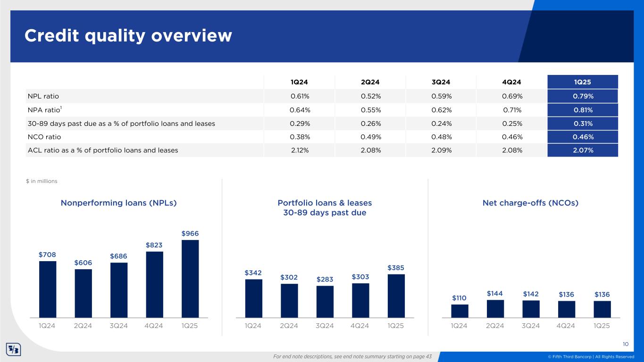This screenshot has width=644, height=362.
Task: Click the $283 bar for 3Q24
Action: [x=325, y=302]
